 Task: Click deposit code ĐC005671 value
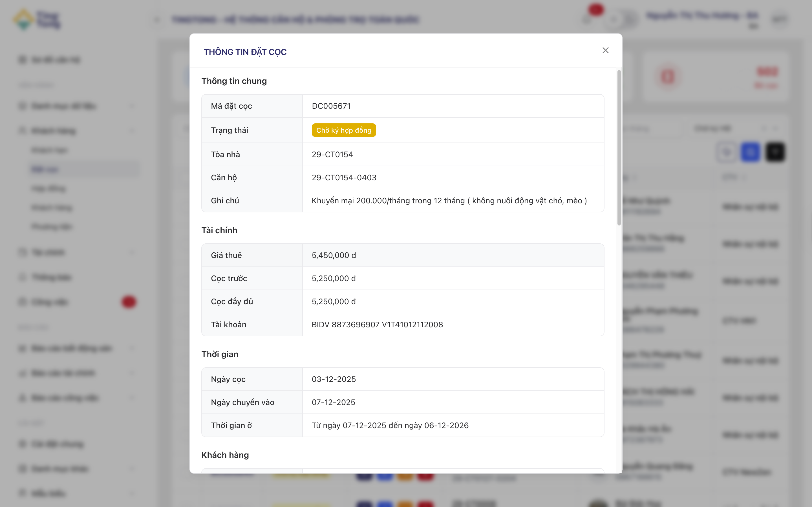pos(331,106)
